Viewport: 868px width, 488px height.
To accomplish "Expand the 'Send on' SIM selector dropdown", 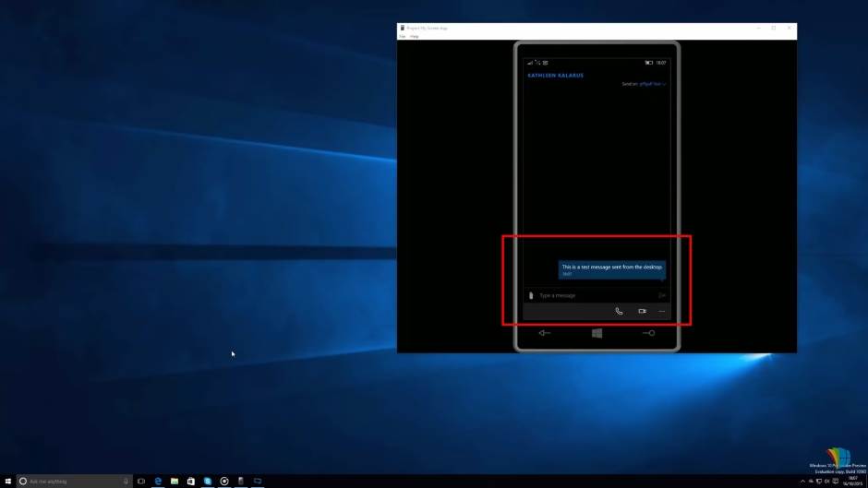I will [650, 84].
